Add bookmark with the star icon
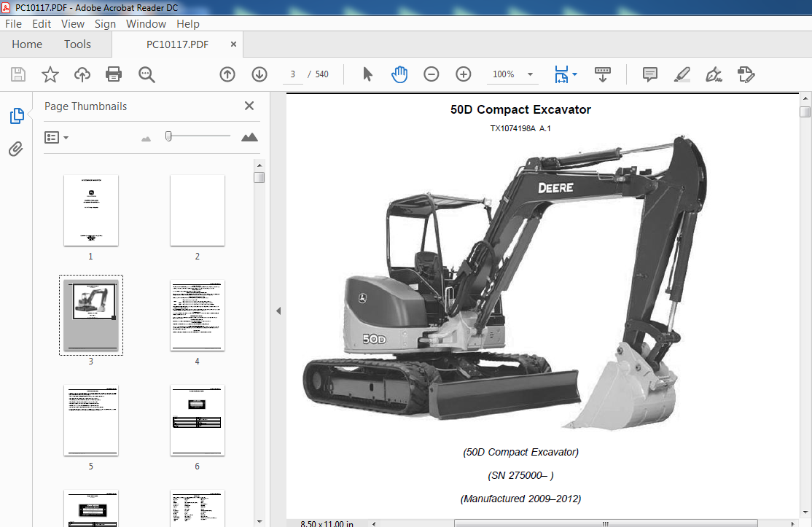 (x=50, y=74)
